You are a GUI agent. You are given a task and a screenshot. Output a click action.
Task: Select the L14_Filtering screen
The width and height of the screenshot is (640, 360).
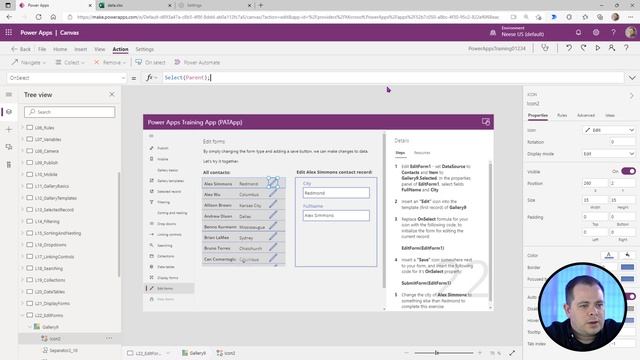47,221
